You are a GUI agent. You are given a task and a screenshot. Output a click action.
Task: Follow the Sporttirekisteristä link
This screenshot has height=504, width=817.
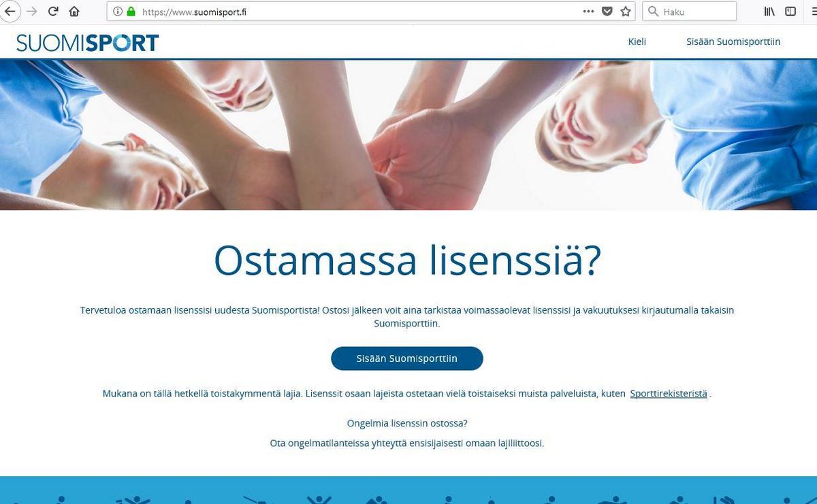(x=669, y=394)
